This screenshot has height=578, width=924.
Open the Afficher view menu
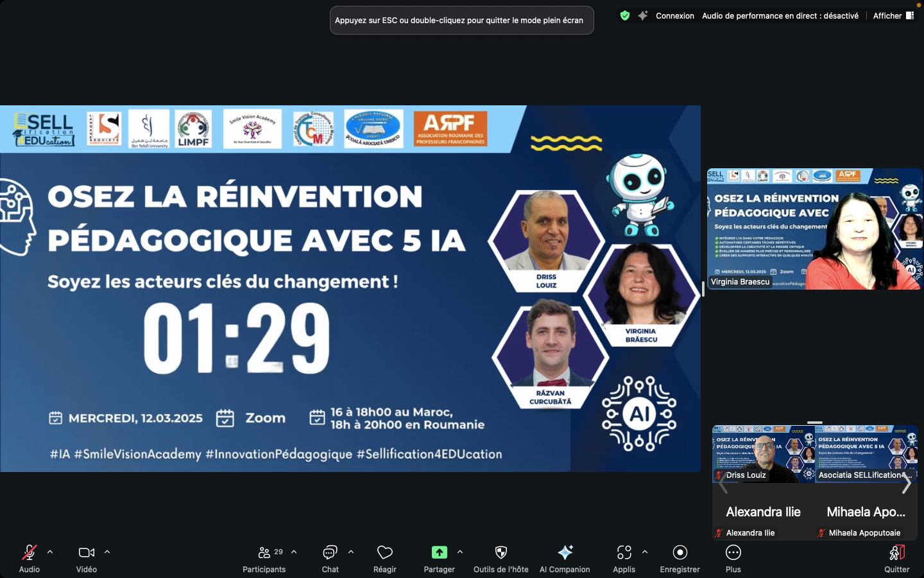(x=893, y=16)
